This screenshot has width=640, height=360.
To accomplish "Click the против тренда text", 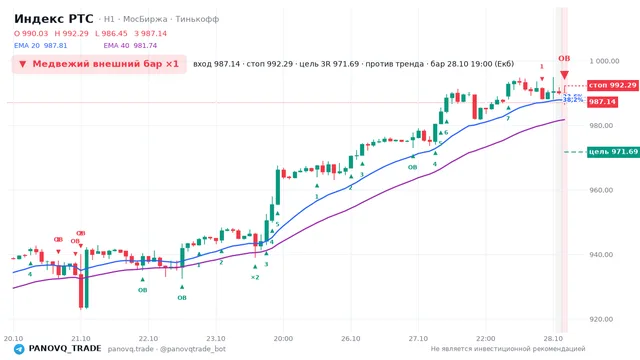I will click(x=395, y=64).
